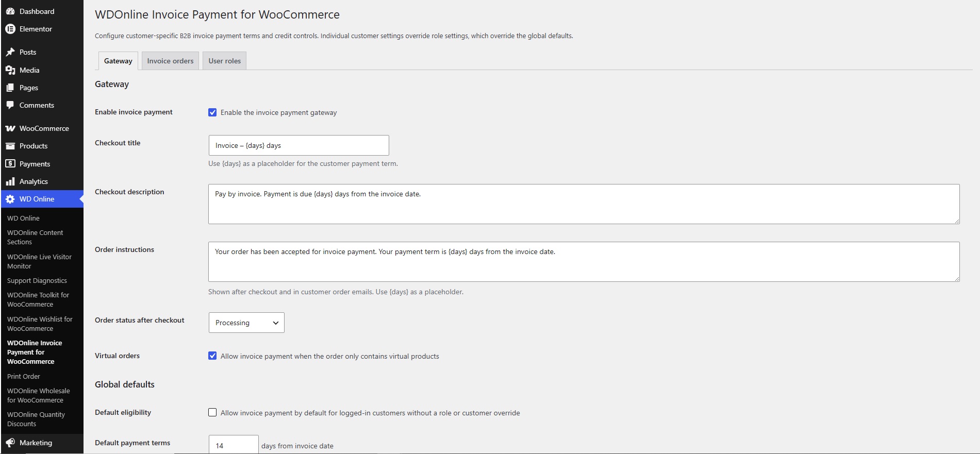
Task: Open Support Diagnostics link
Action: 37,280
